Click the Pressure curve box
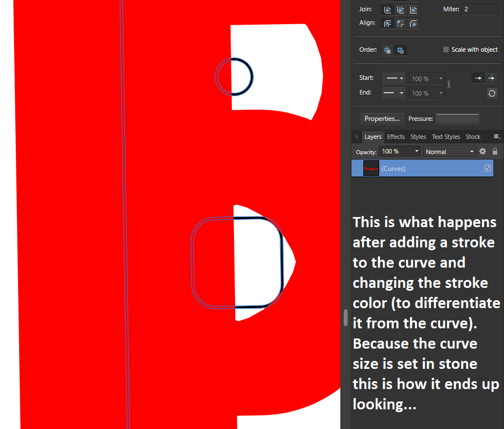The height and width of the screenshot is (429, 504). 457,118
